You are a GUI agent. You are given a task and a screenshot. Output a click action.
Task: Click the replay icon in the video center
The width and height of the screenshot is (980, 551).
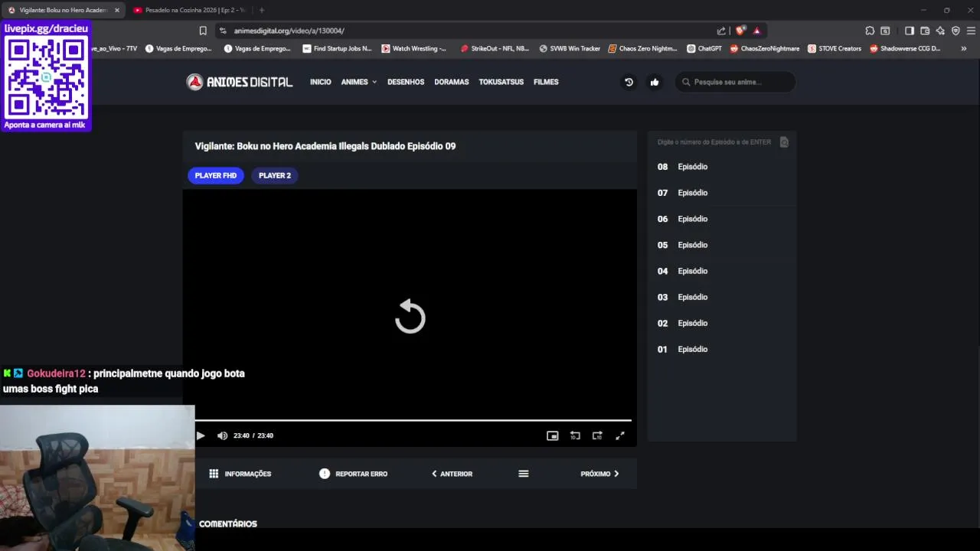click(x=410, y=316)
